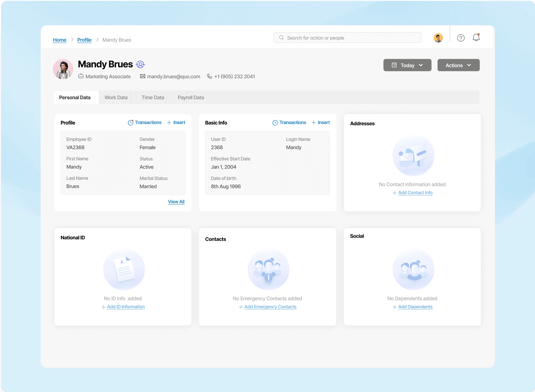
Task: Click the phone icon beside the number
Action: pyautogui.click(x=209, y=76)
